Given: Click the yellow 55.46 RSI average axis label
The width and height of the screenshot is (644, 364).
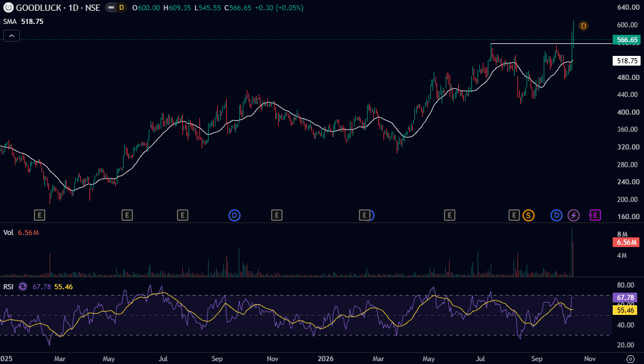Looking at the screenshot, I should (625, 310).
